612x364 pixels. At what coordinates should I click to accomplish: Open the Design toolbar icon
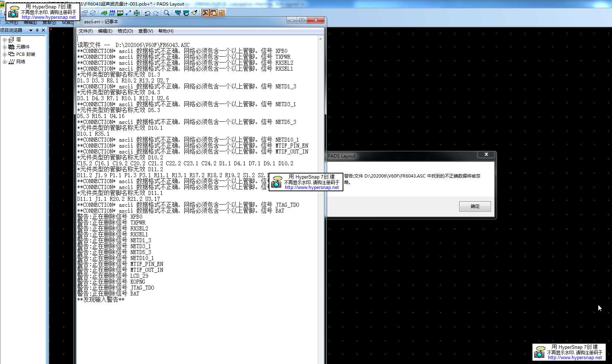pos(112,13)
